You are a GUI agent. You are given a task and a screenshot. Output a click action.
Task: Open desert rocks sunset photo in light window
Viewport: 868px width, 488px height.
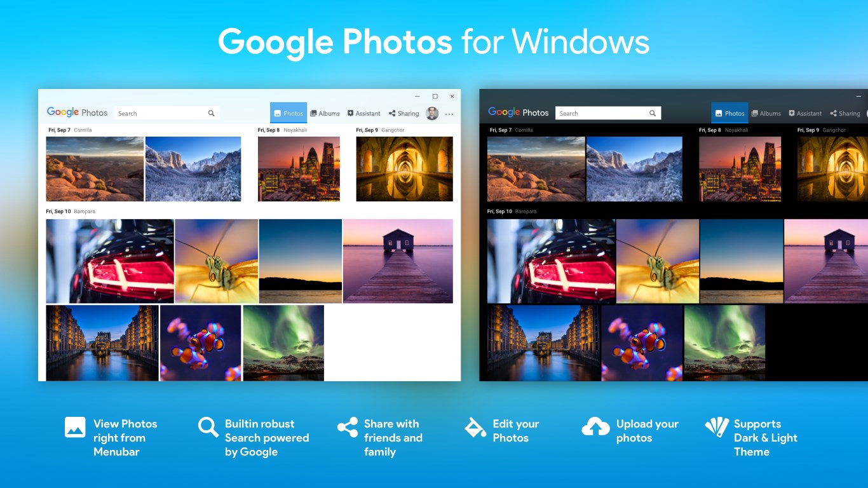tap(95, 169)
